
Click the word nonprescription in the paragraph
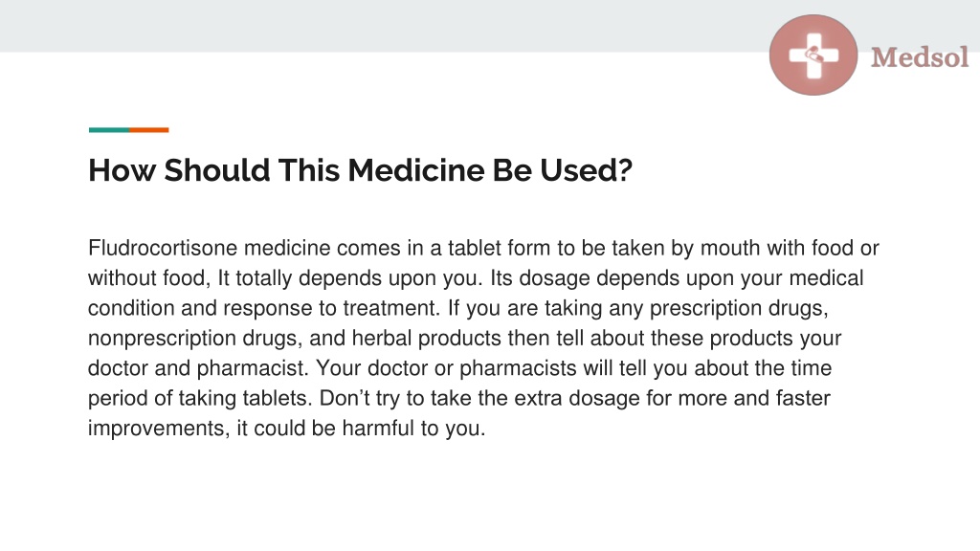[162, 338]
